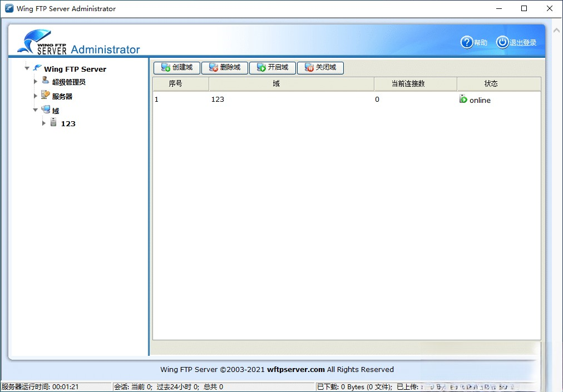The width and height of the screenshot is (563, 392).
Task: Click the online status text
Action: (x=480, y=100)
